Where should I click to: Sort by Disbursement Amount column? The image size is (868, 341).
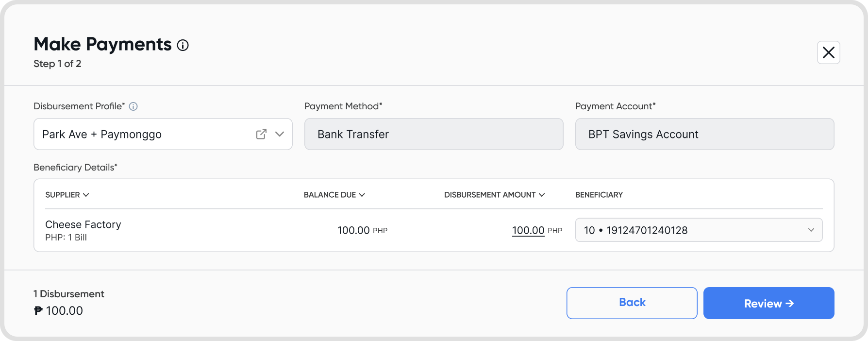point(494,195)
